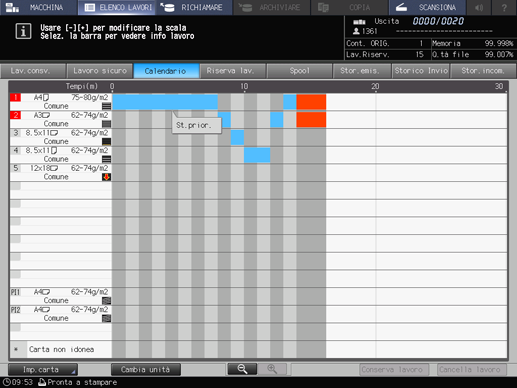Zoom out the time scale
The width and height of the screenshot is (517, 388).
tap(242, 369)
